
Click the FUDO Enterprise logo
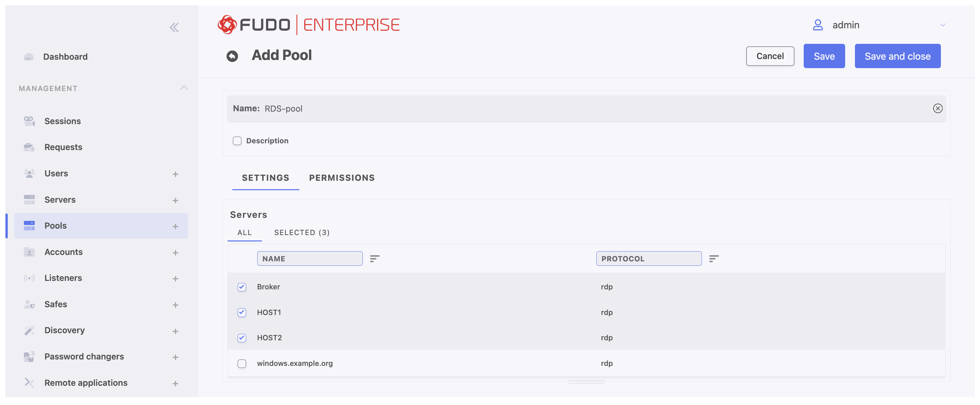pos(308,25)
